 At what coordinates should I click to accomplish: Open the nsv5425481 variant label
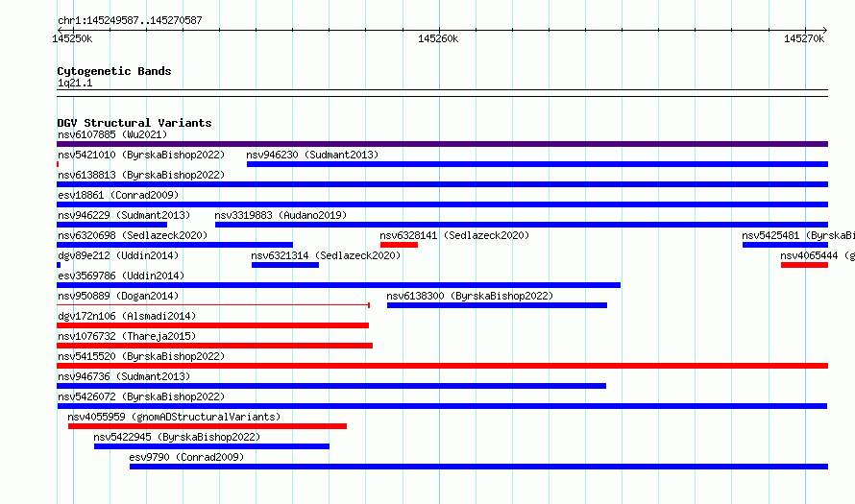797,235
